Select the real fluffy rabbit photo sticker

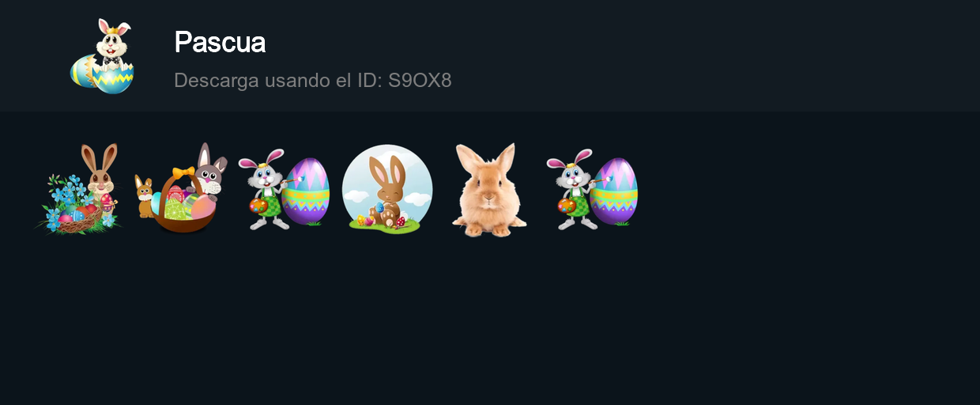point(489,190)
